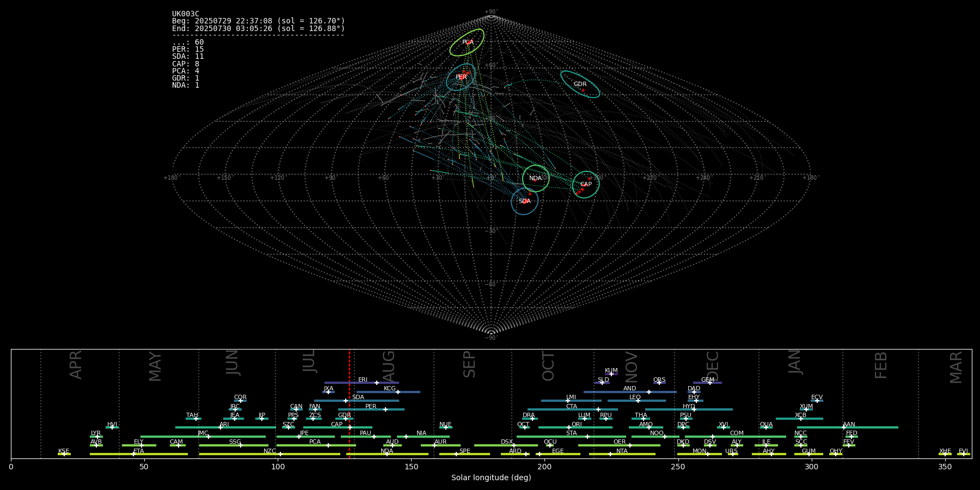Click the STA shower bar in timeline

pos(571,436)
